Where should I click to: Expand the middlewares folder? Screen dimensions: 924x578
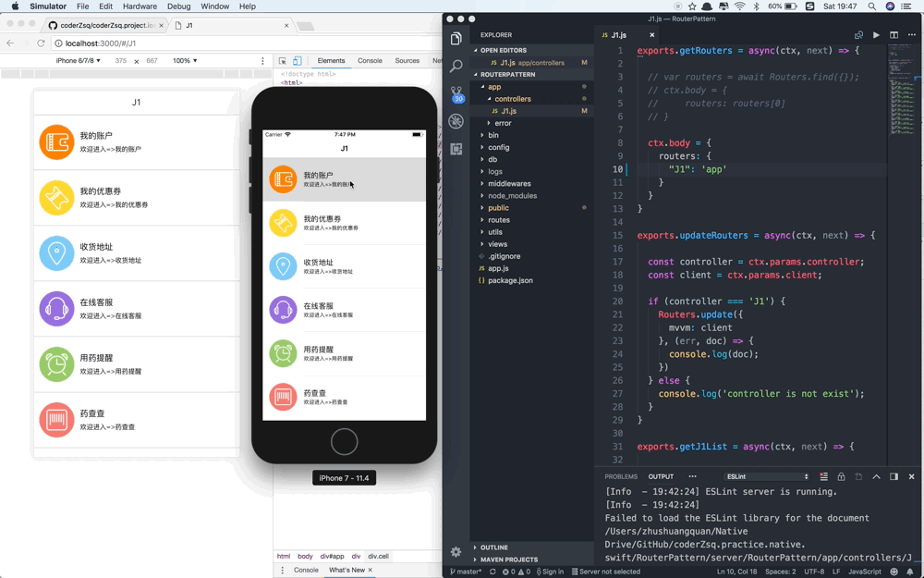tap(532, 183)
